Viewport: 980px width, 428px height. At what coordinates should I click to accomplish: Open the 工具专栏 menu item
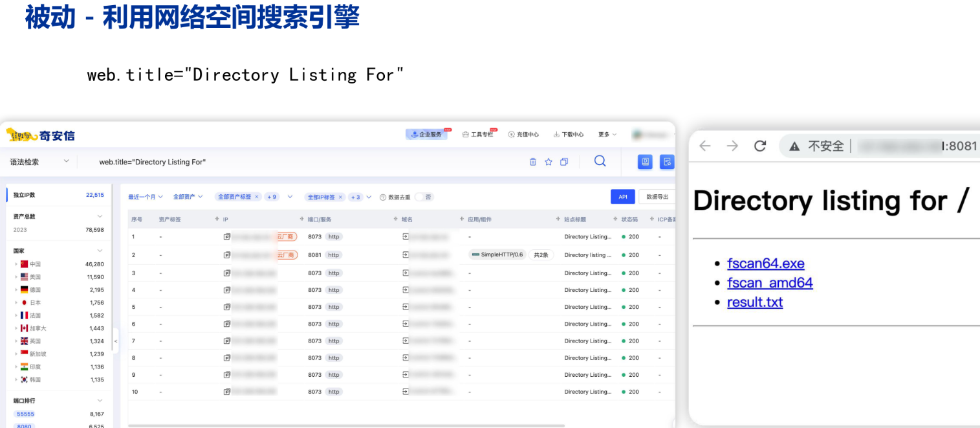click(479, 135)
